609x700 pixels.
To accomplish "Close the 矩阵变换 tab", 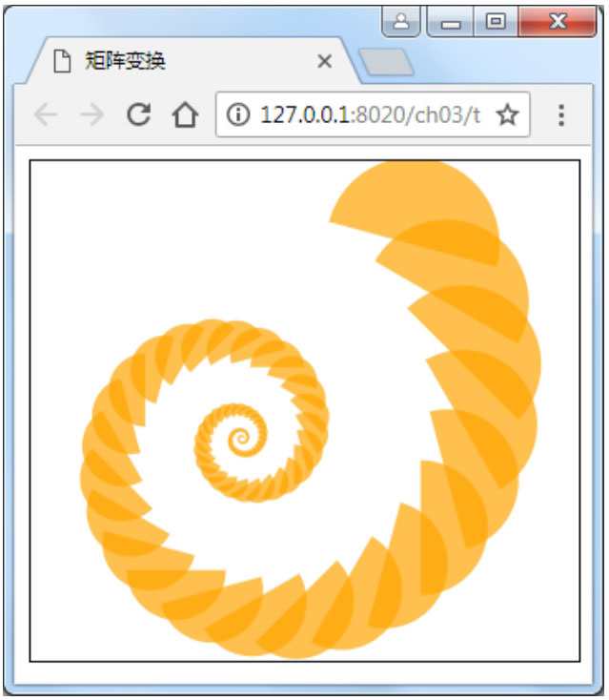I will click(x=325, y=61).
